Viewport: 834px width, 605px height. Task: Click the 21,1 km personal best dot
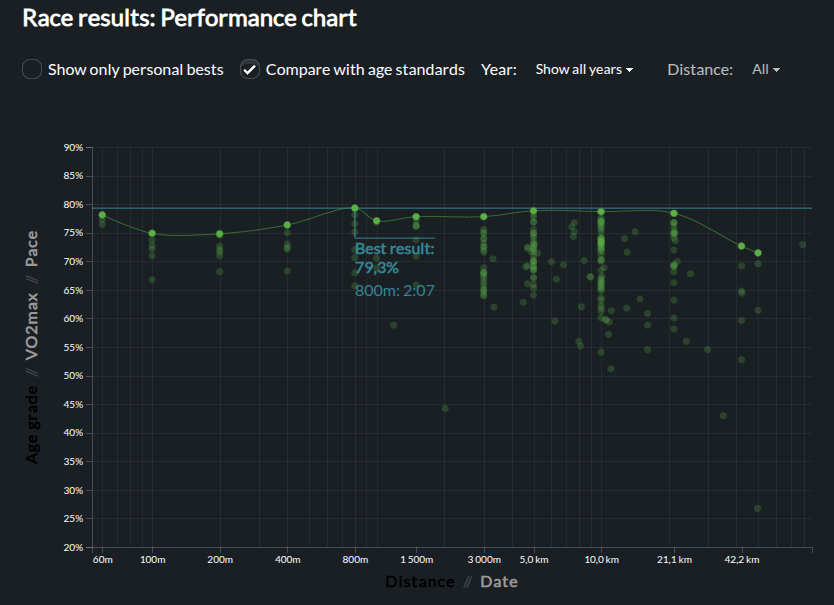(x=674, y=213)
